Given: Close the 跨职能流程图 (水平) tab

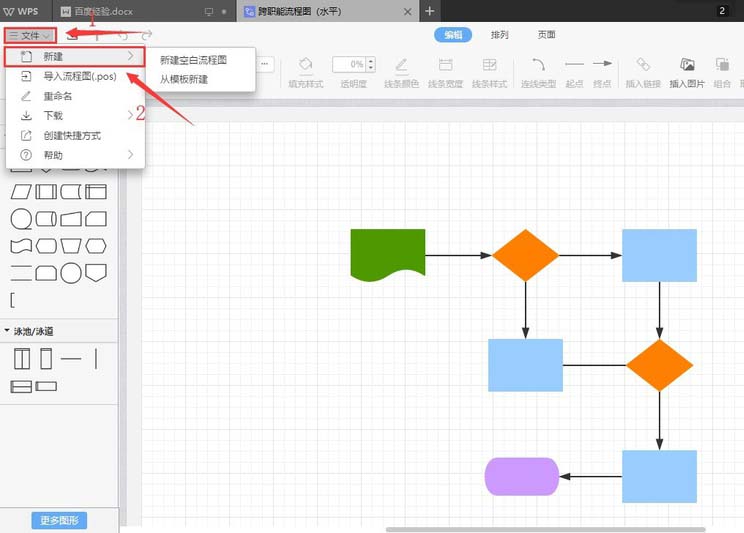Looking at the screenshot, I should [408, 11].
